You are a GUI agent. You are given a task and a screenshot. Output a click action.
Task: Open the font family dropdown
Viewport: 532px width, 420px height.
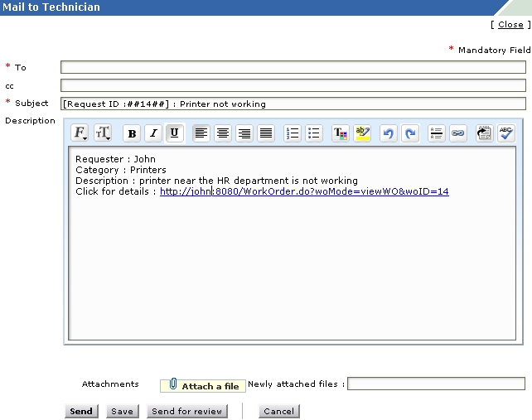coord(80,133)
